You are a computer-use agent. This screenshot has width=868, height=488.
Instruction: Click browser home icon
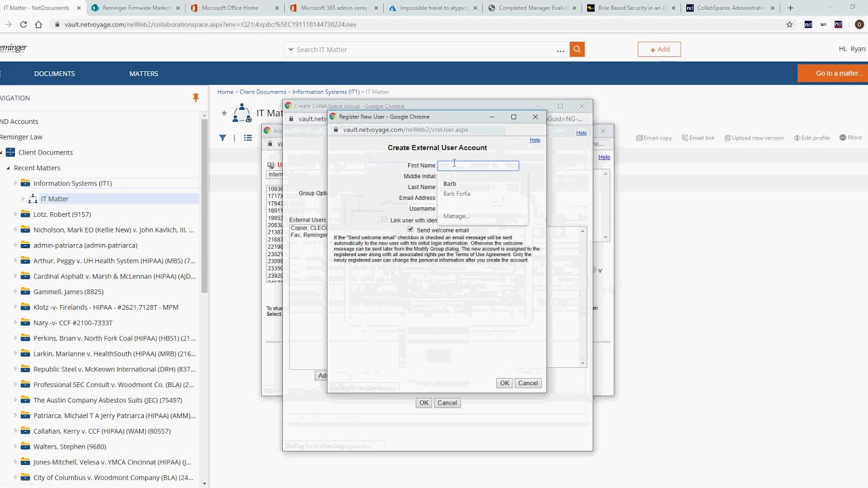pyautogui.click(x=39, y=24)
